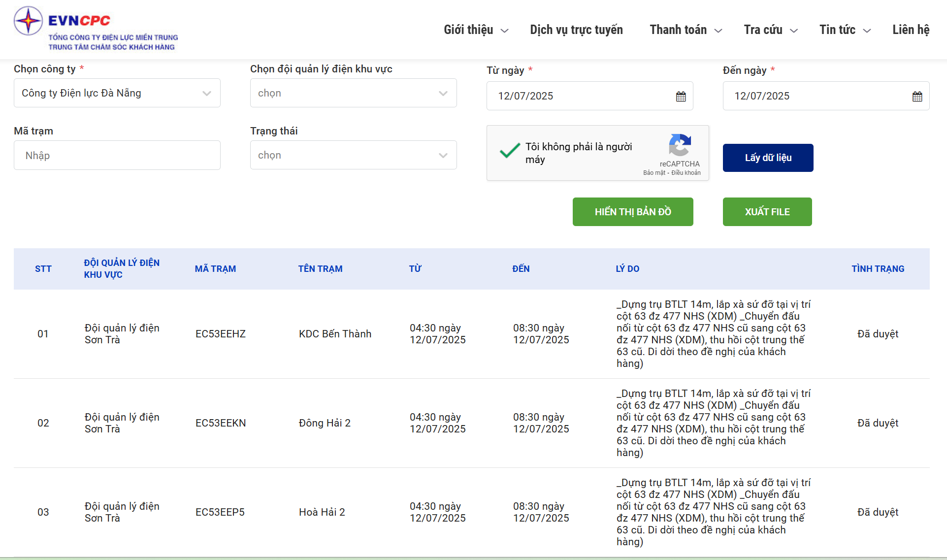Open the Chọn công ty dropdown
Viewport: 947px width, 560px height.
coord(117,93)
